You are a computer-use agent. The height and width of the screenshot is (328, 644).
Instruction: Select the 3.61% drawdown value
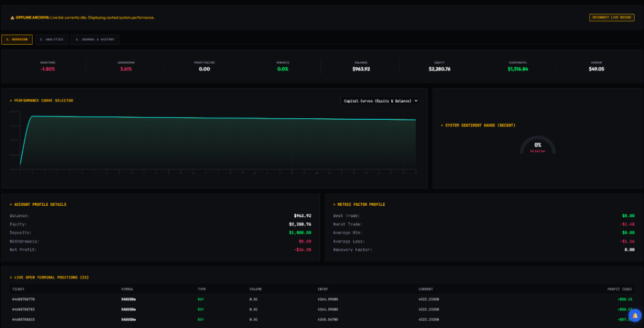point(126,69)
